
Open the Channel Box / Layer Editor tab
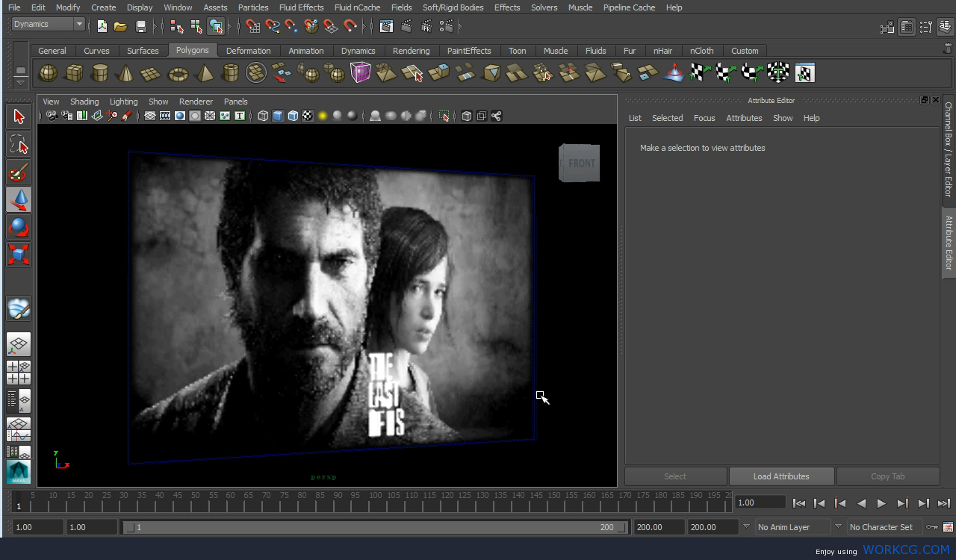(949, 149)
